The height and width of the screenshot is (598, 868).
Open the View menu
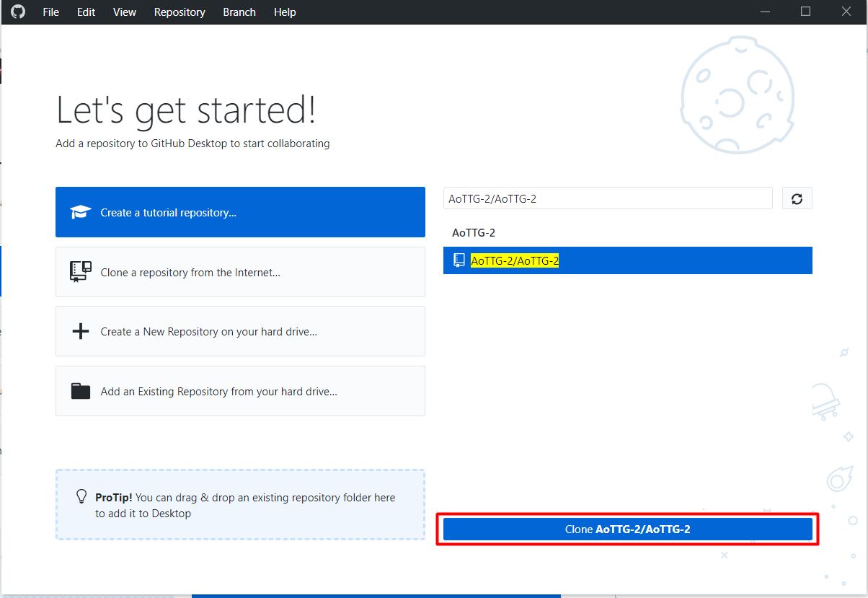125,12
